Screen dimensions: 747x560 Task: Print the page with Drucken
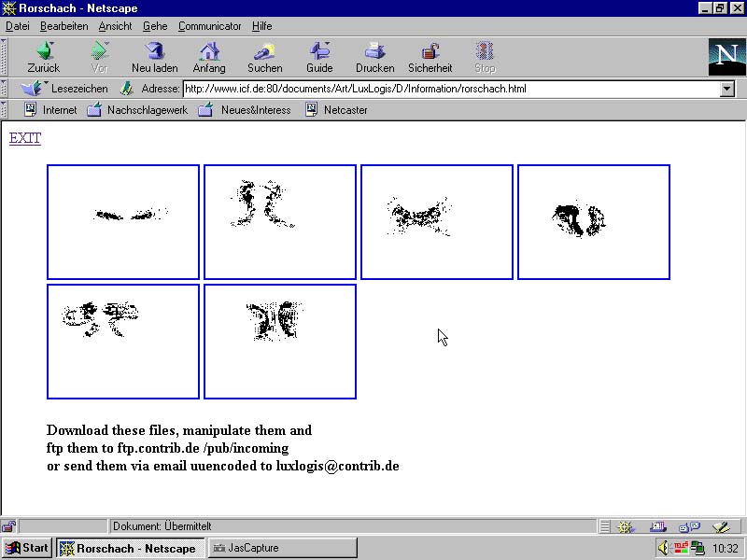click(375, 57)
